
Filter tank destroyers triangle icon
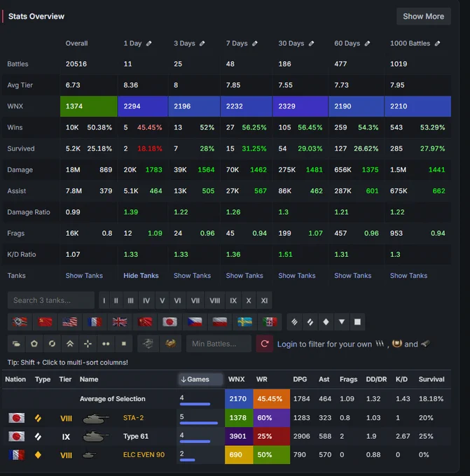point(342,322)
